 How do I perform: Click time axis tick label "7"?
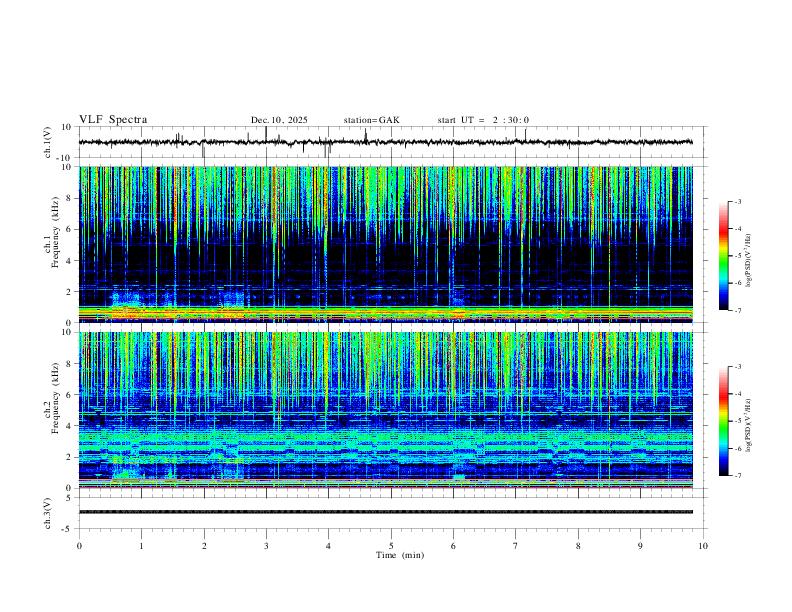pyautogui.click(x=516, y=546)
